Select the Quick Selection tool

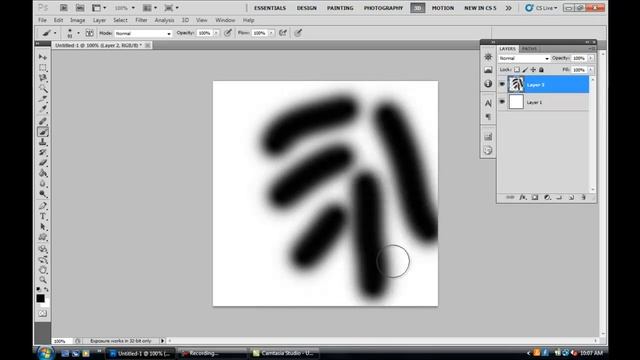pos(42,88)
